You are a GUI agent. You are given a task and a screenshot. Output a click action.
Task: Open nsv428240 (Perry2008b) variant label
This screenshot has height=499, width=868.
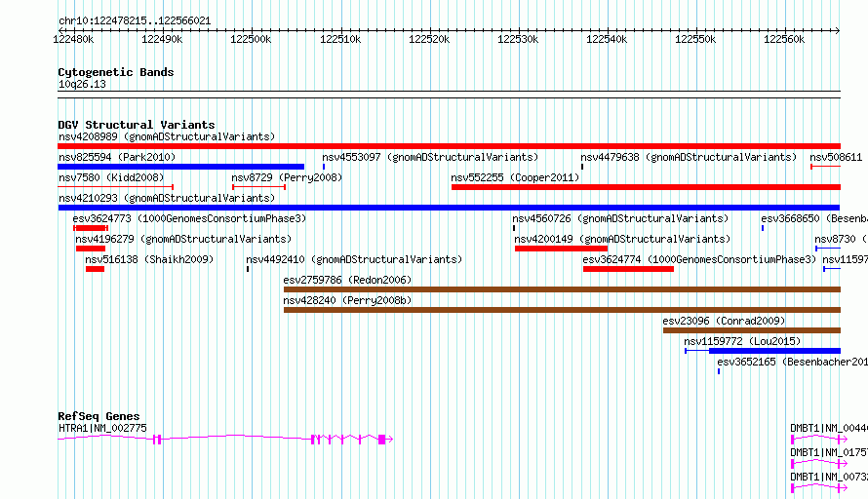(x=347, y=300)
